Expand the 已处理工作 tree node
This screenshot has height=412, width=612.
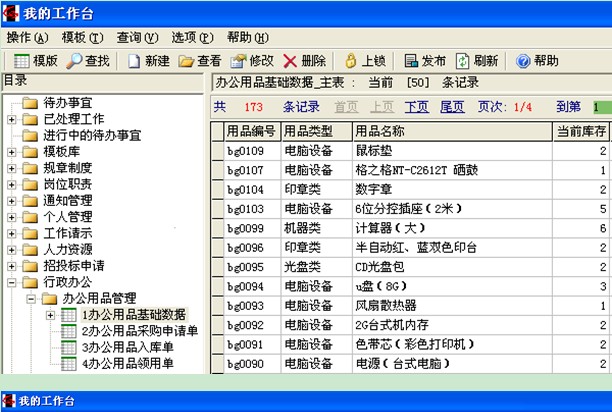[11, 120]
